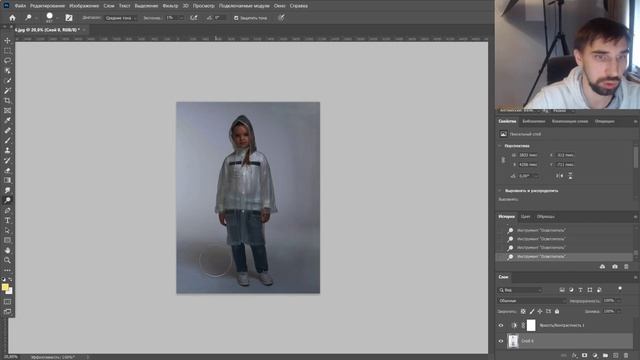640x360 pixels.
Task: Switch to the Swatches tab
Action: [x=546, y=217]
